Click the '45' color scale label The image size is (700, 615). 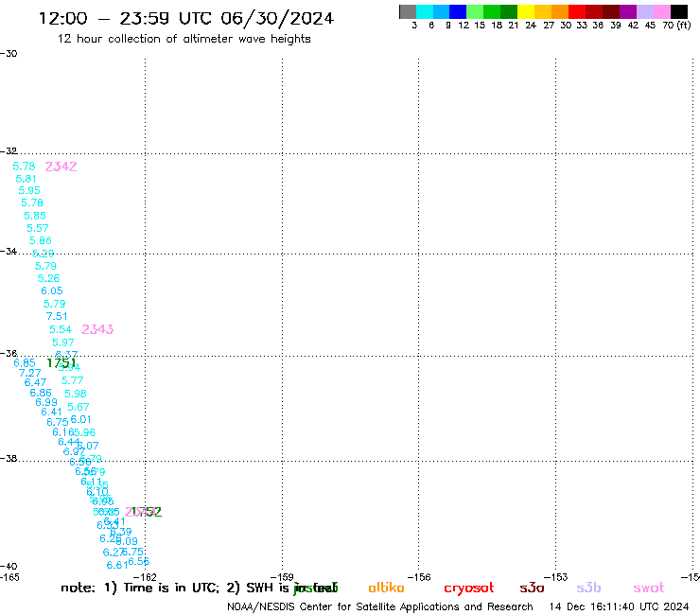coord(650,26)
